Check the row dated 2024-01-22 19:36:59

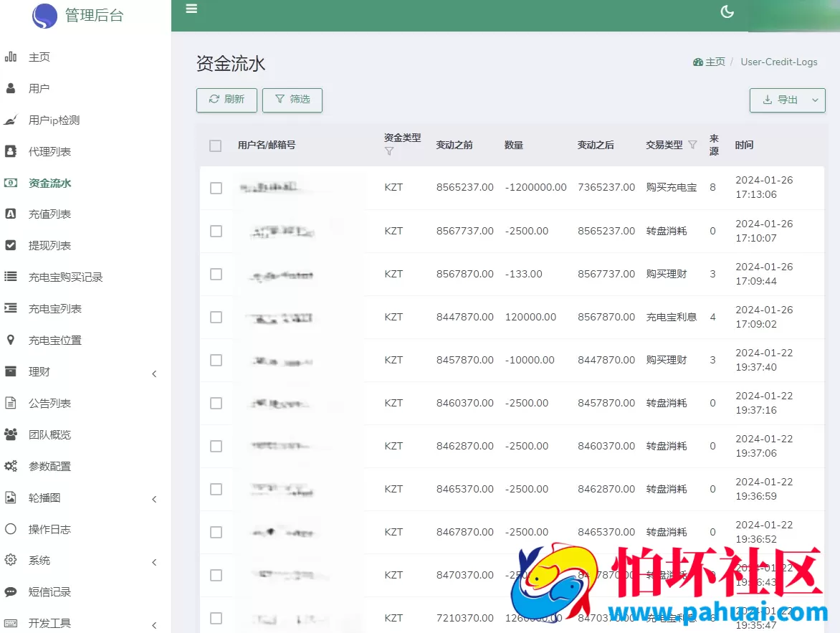pos(216,490)
